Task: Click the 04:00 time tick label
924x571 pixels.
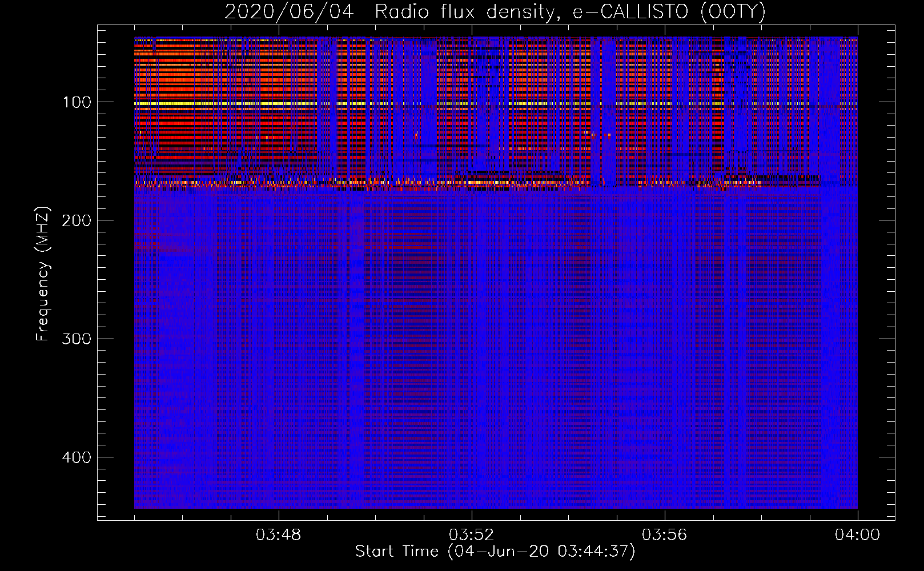Action: (x=858, y=535)
